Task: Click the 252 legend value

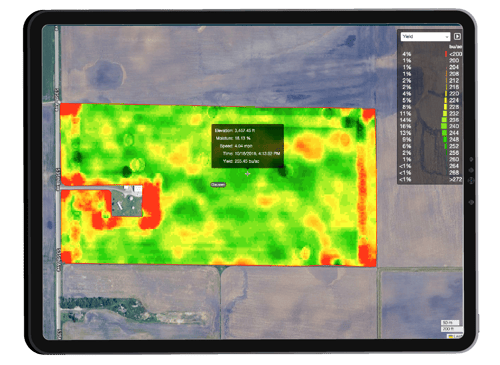Action: point(454,146)
